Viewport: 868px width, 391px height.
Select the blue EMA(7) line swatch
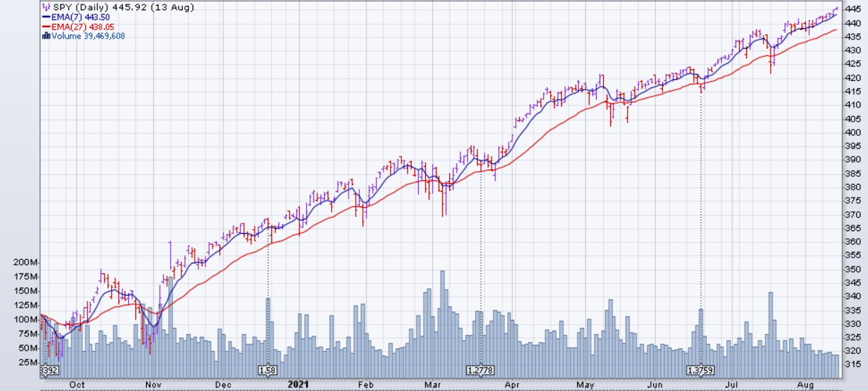pos(46,17)
